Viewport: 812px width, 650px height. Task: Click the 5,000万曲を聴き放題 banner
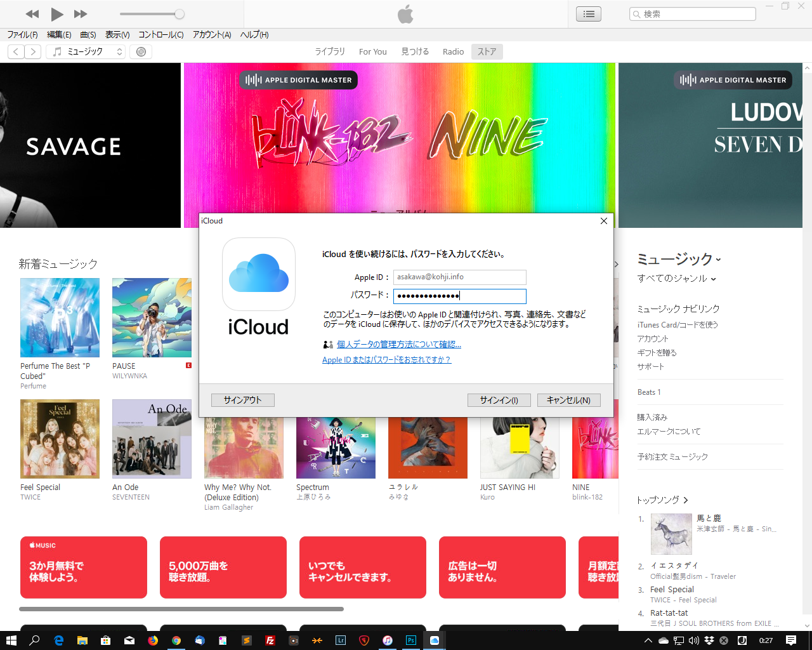tap(223, 567)
